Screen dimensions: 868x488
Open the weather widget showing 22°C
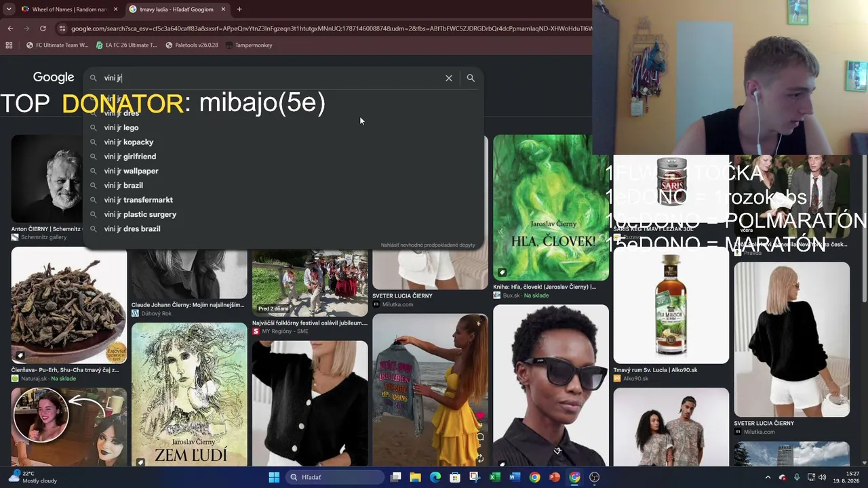coord(33,477)
